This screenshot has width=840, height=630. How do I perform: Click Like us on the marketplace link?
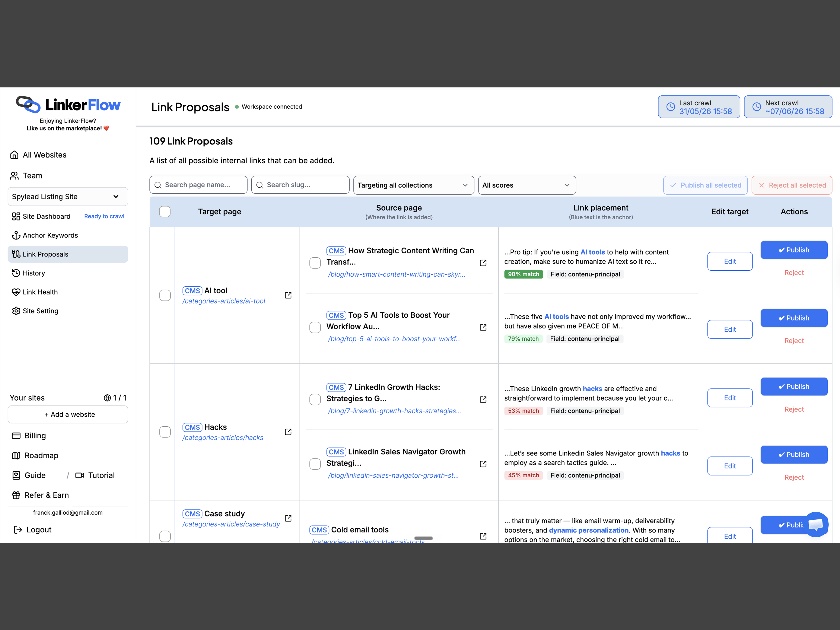click(68, 128)
